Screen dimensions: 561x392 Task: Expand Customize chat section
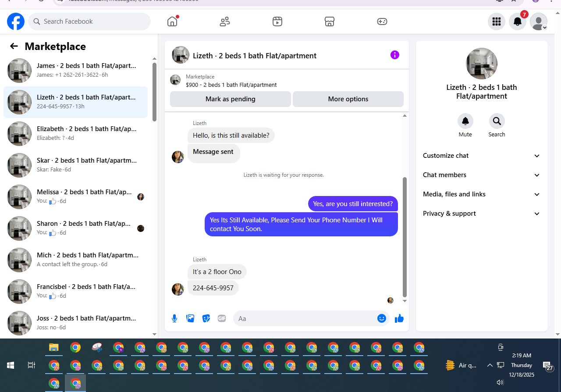coord(482,156)
